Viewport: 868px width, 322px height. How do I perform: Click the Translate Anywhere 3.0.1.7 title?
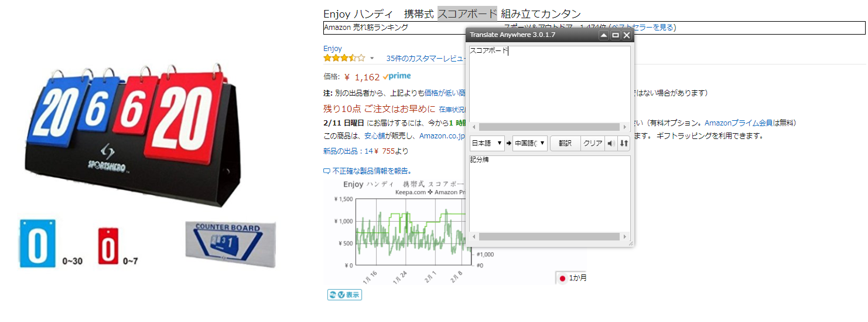[512, 35]
